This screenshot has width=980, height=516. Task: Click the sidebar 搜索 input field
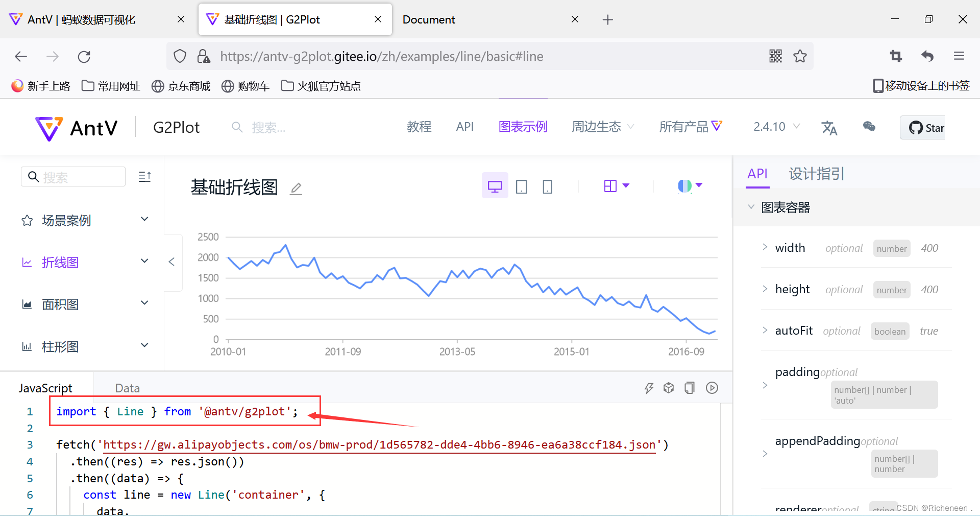click(73, 177)
